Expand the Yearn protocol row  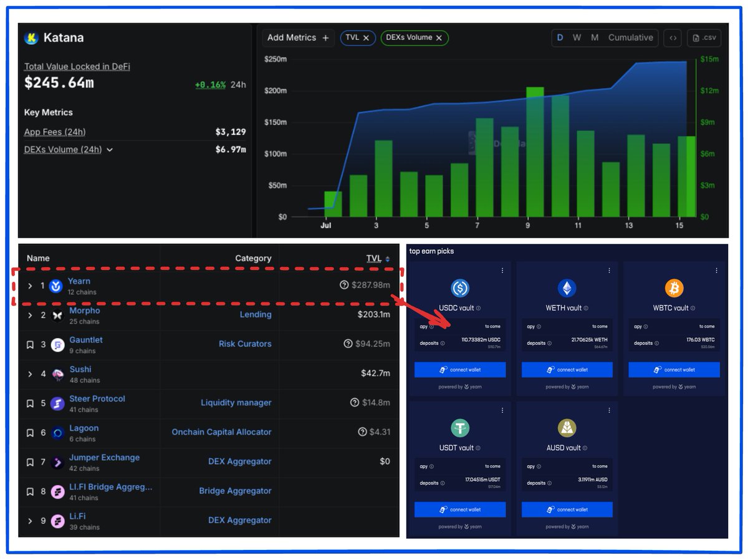pyautogui.click(x=29, y=286)
